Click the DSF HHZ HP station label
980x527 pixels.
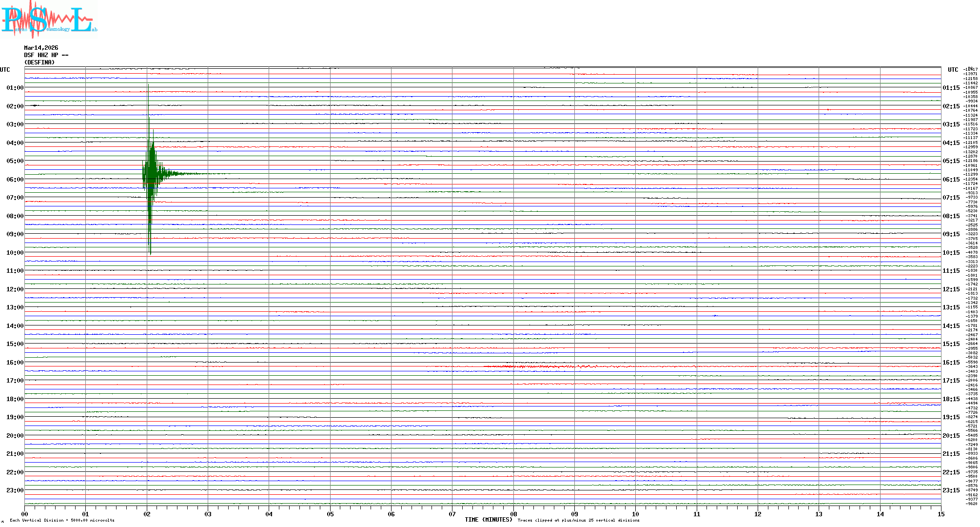[x=46, y=55]
